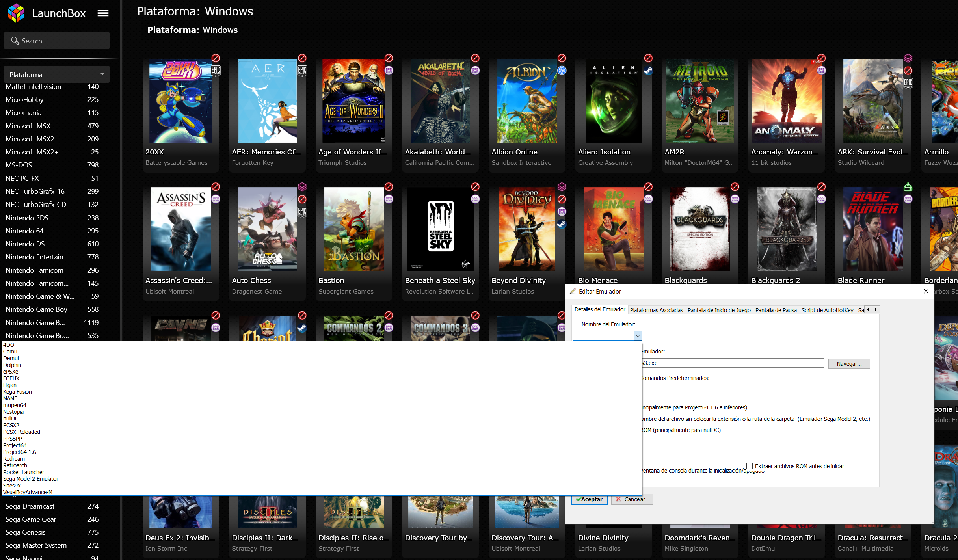Select Sega Genesis platform in sidebar
958x560 pixels.
[52, 532]
